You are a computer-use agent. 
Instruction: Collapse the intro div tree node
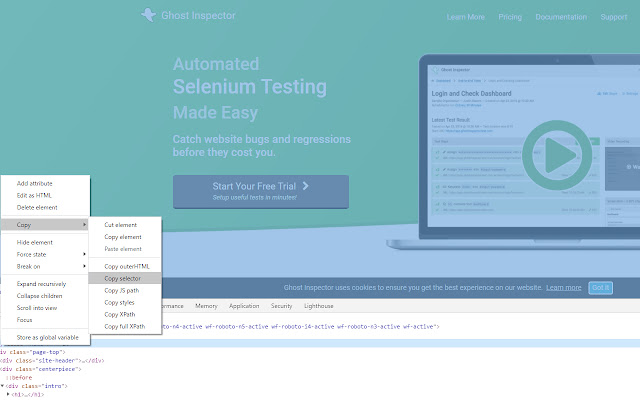coord(2,386)
